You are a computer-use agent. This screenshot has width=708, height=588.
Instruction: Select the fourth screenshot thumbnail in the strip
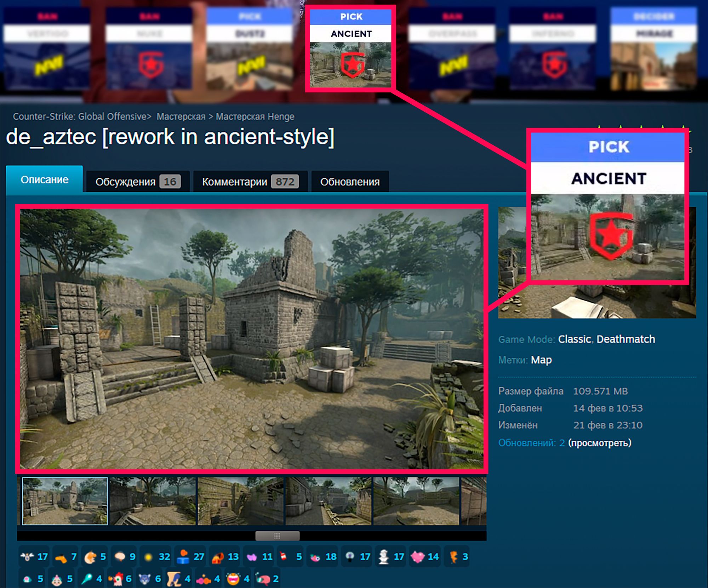point(328,501)
